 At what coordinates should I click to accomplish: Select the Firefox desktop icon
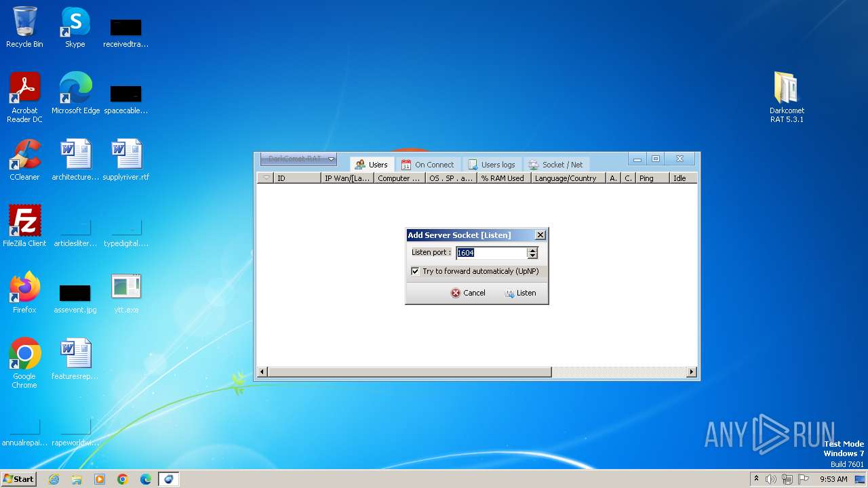point(24,292)
